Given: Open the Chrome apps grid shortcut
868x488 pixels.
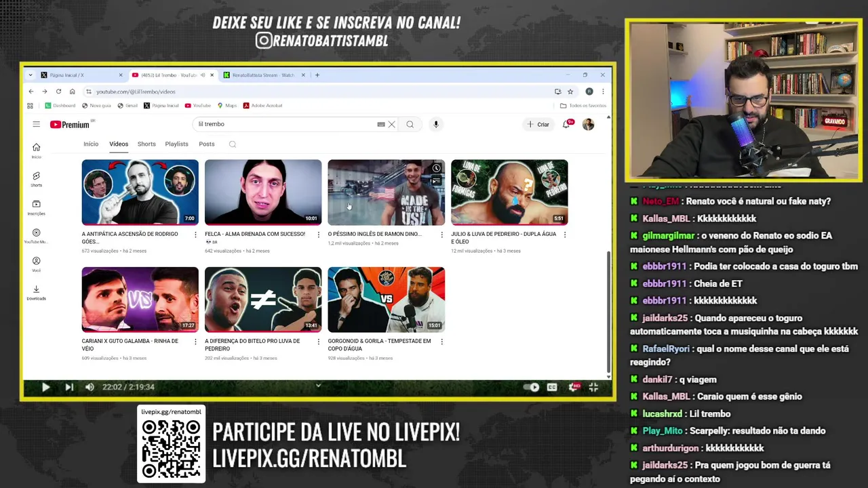Looking at the screenshot, I should tap(30, 106).
